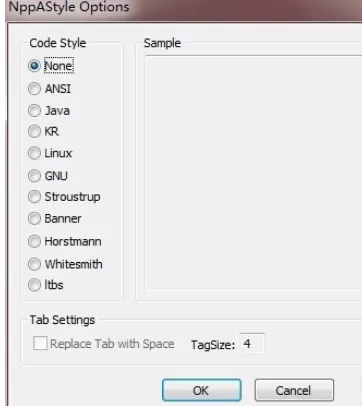Dismiss the dialog with Cancel
This screenshot has width=362, height=406.
point(294,390)
